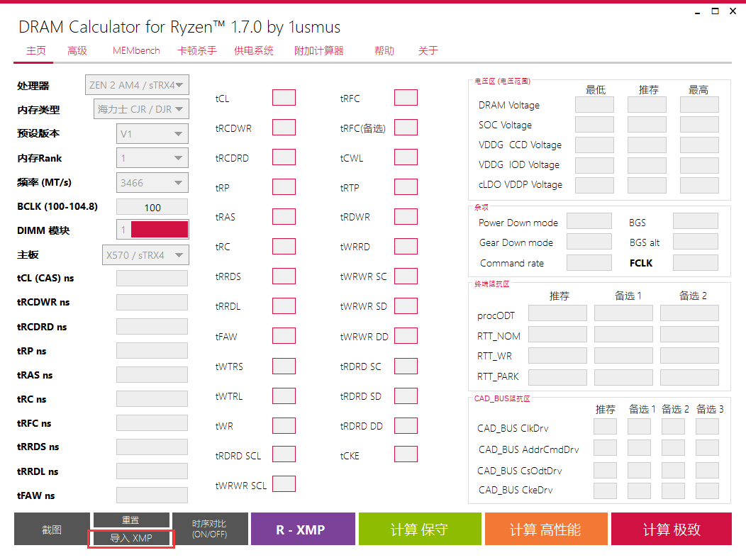The height and width of the screenshot is (560, 746).
Task: Expand the 预设版本 V1 dropdown
Action: point(152,134)
